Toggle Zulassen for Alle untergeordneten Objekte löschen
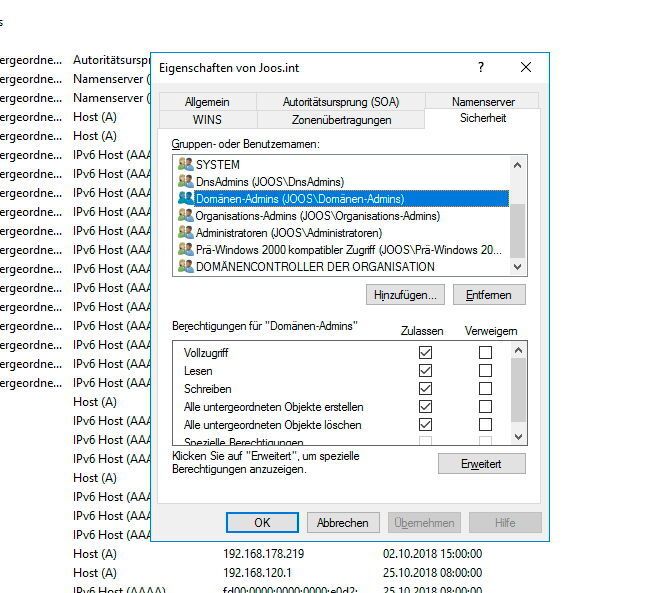Viewport: 648px width, 593px height. [425, 424]
